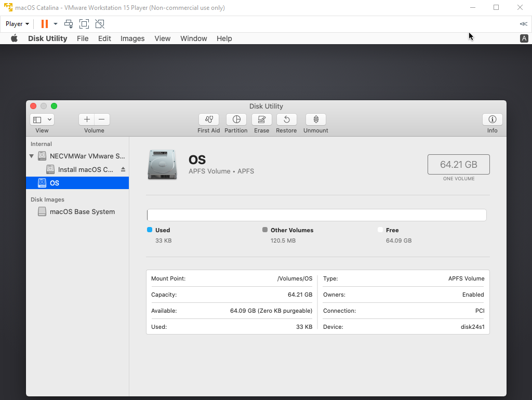Click the APFS Volume type value
This screenshot has width=532, height=400.
(x=466, y=278)
